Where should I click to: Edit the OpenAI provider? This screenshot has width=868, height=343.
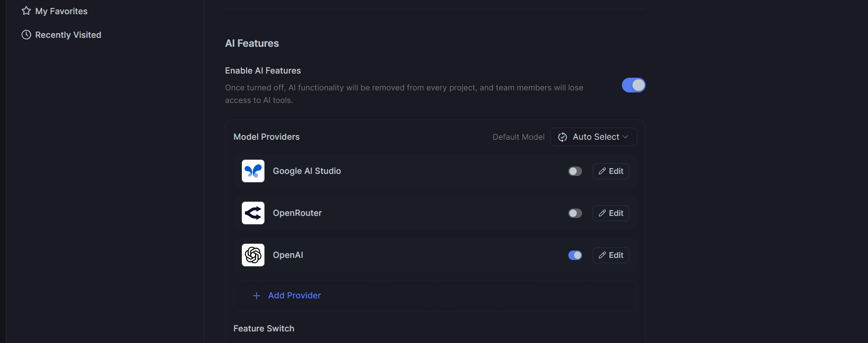(x=611, y=255)
